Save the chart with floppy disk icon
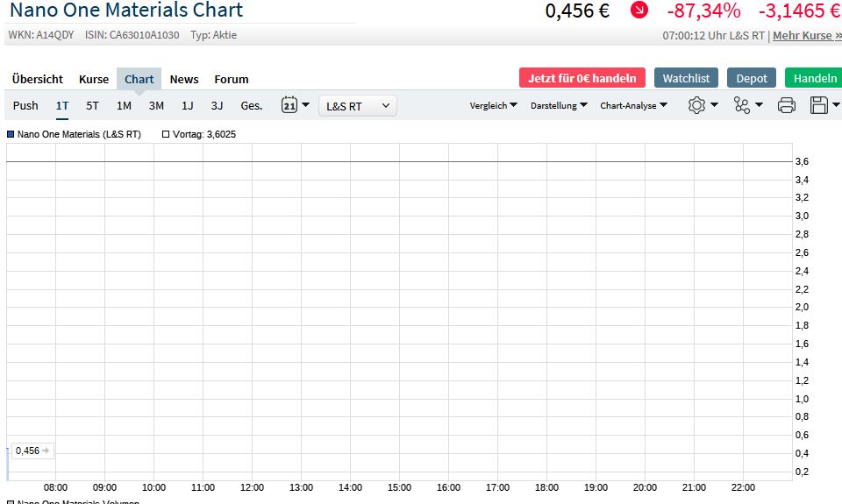The image size is (842, 504). 819,105
